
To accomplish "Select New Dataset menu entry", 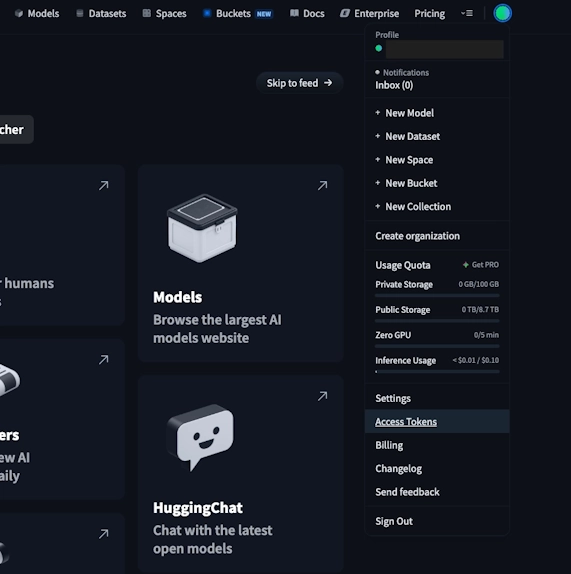I will [437, 136].
